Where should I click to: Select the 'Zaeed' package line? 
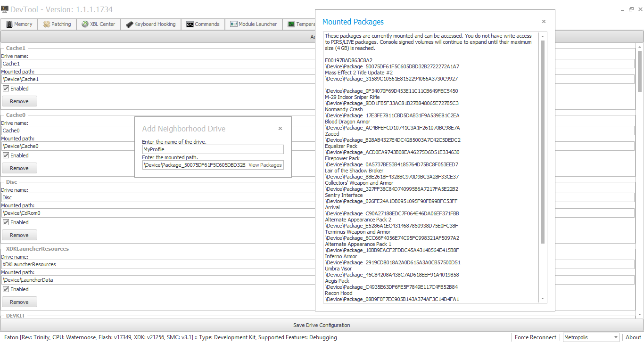(x=332, y=134)
